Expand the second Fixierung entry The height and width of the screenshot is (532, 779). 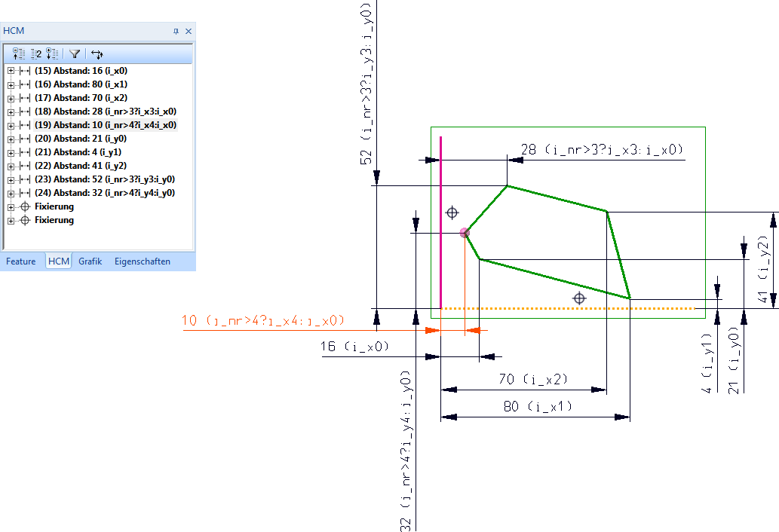click(11, 220)
